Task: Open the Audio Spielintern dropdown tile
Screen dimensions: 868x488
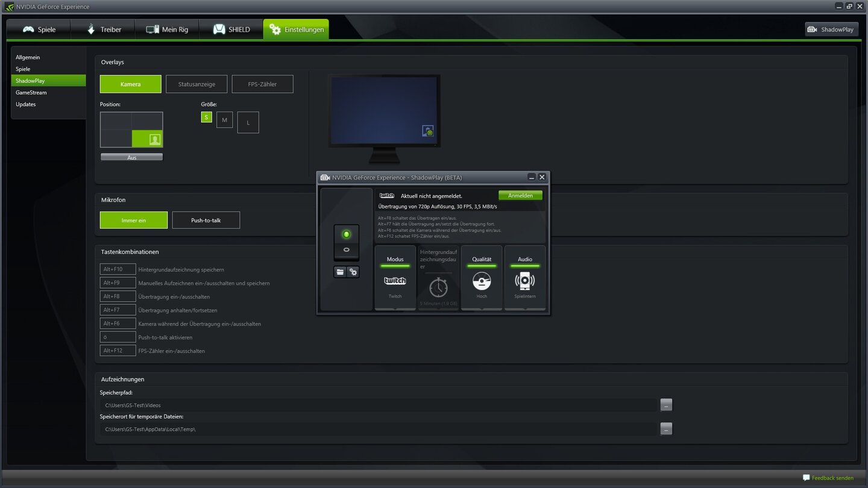Action: [x=525, y=278]
